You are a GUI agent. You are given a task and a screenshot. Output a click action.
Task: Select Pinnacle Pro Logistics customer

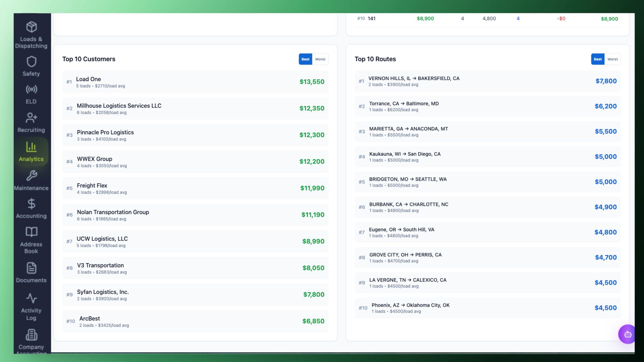195,135
